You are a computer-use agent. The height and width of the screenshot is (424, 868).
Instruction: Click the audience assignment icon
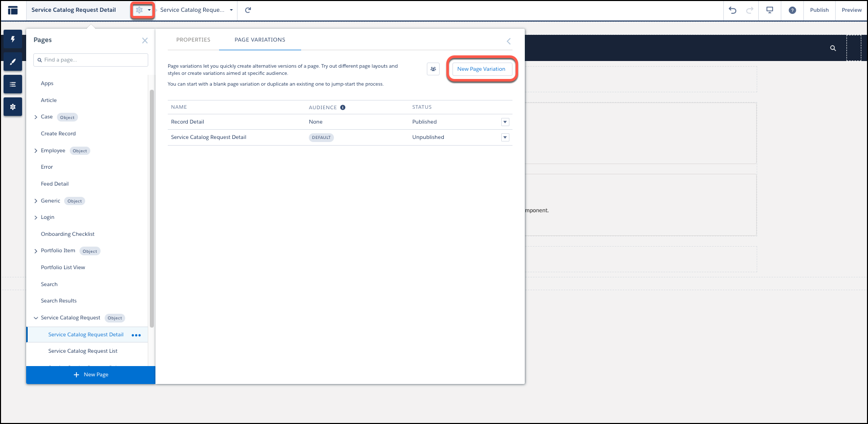pyautogui.click(x=433, y=69)
